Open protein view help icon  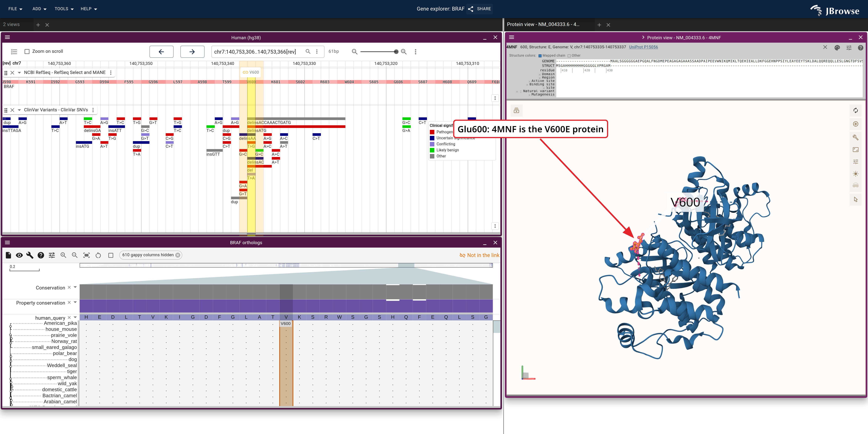860,48
